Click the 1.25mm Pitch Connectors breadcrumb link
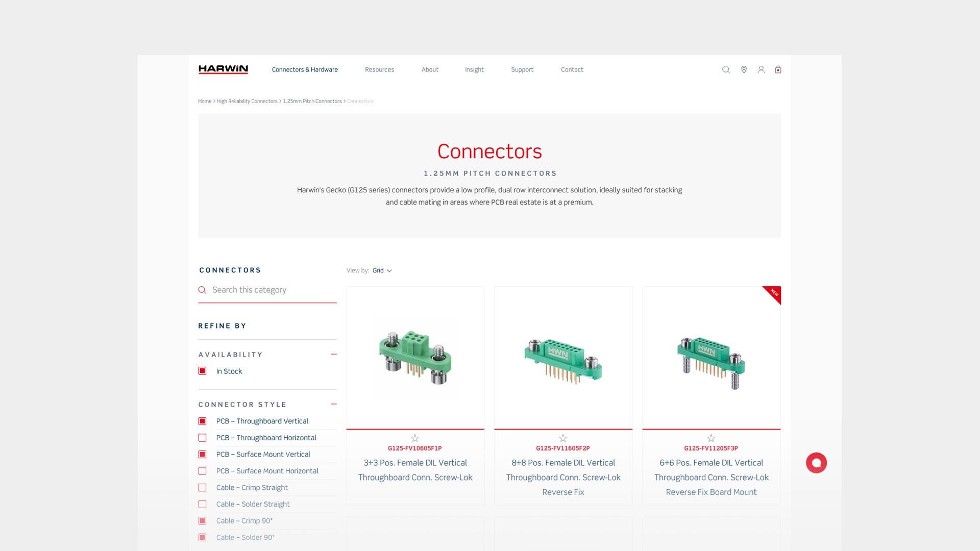 (312, 101)
